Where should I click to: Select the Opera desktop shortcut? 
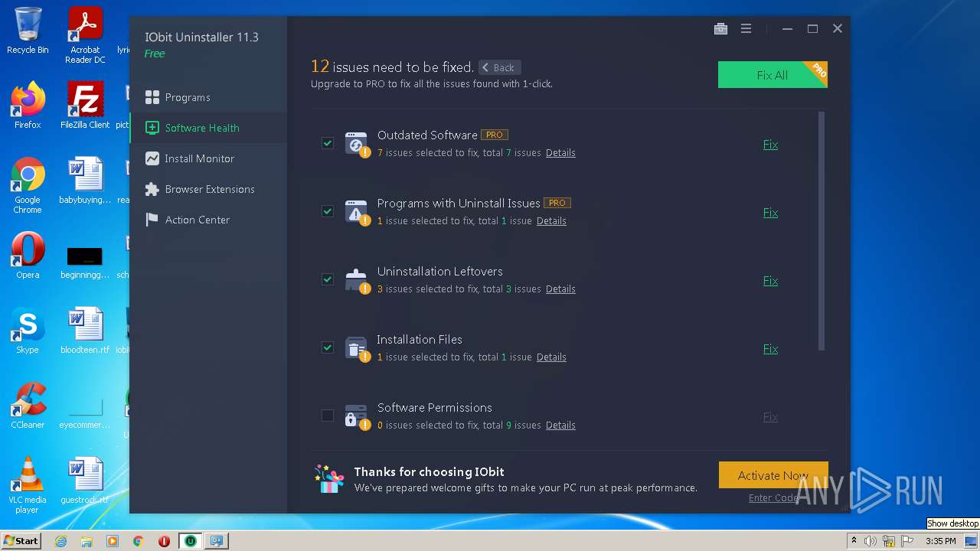point(28,255)
